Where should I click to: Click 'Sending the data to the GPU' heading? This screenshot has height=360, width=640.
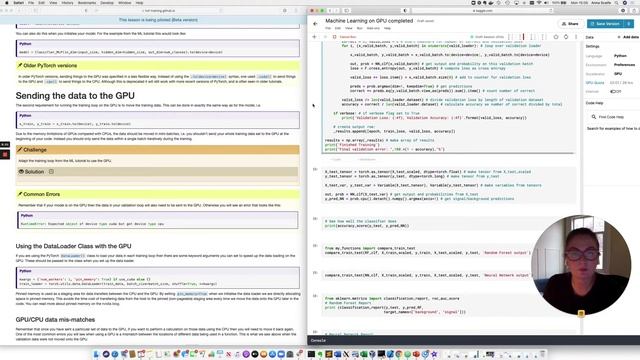click(75, 96)
